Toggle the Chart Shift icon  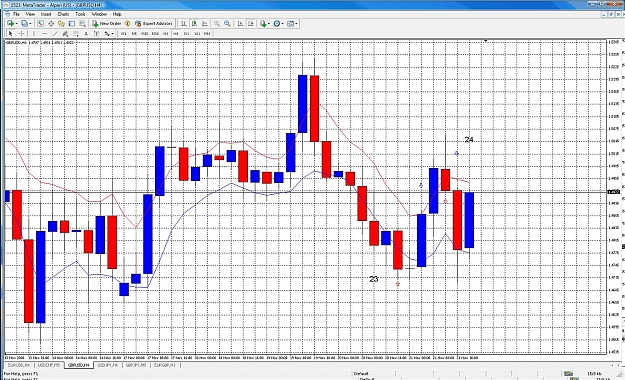pyautogui.click(x=251, y=24)
